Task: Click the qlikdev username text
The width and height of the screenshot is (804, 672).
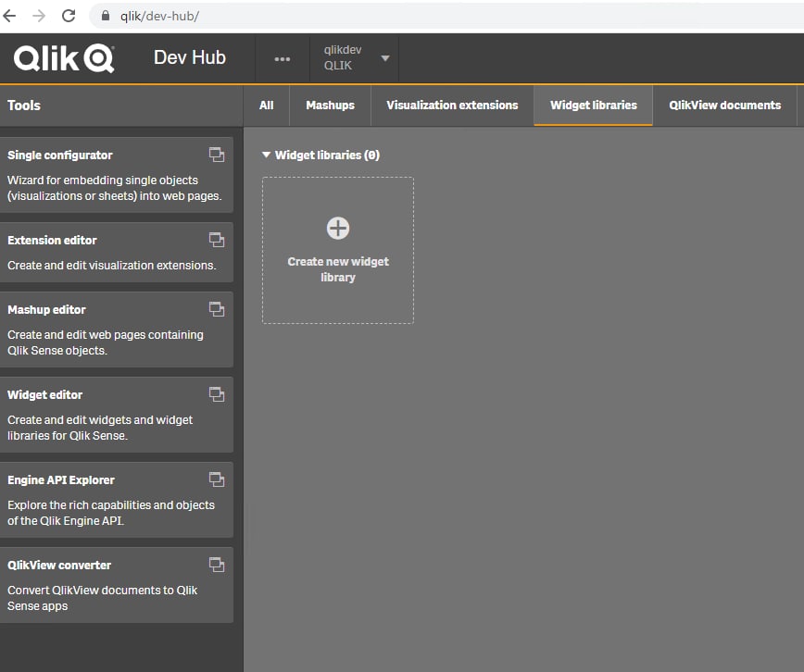Action: [343, 50]
